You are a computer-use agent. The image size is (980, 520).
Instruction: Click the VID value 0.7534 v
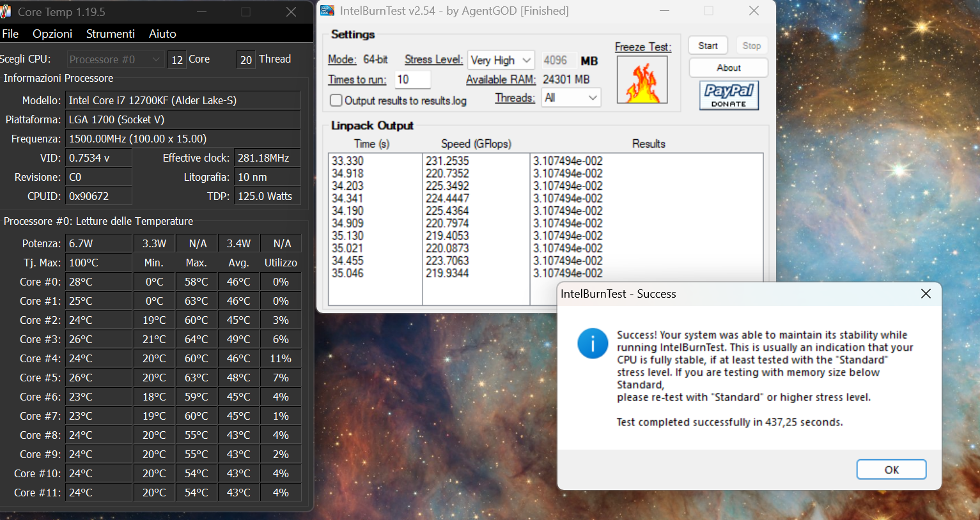99,158
